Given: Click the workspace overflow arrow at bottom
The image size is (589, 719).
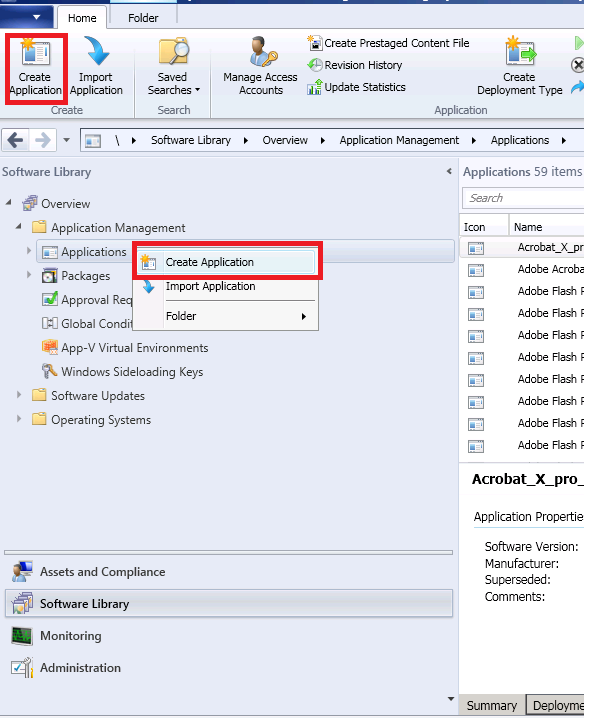Looking at the screenshot, I should (x=451, y=698).
